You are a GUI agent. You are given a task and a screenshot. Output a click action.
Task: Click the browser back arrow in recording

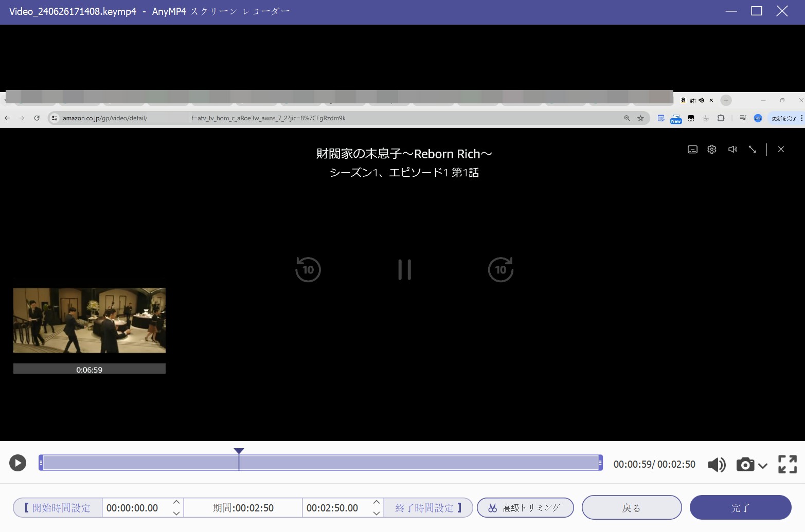pyautogui.click(x=7, y=118)
